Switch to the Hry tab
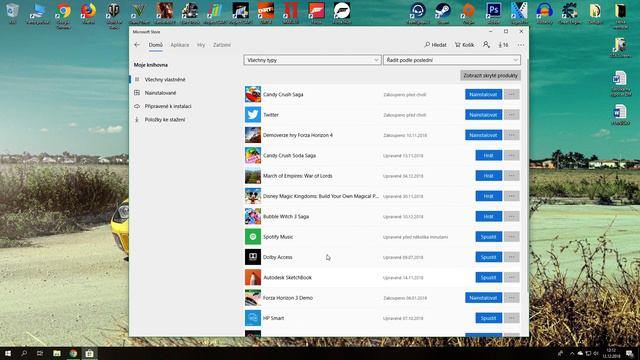This screenshot has width=640, height=360. click(x=201, y=45)
